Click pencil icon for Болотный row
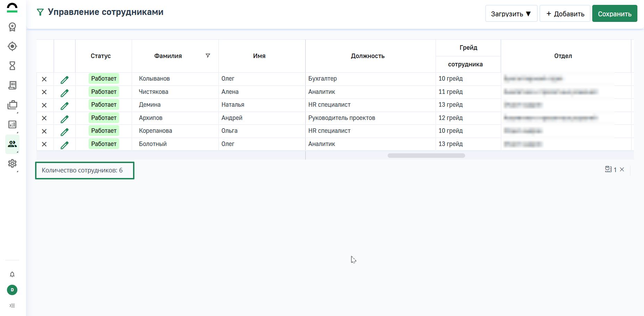The width and height of the screenshot is (644, 316). coord(65,145)
